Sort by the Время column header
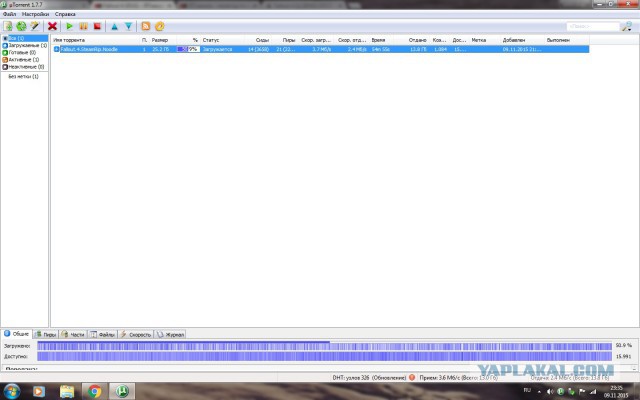The image size is (640, 400). [378, 40]
